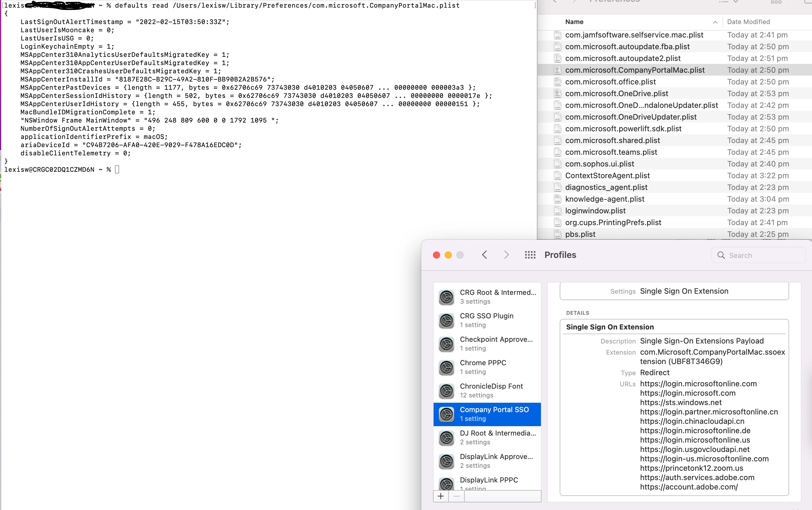This screenshot has height=510, width=812.
Task: Go back in Profiles preferences window
Action: tap(484, 255)
